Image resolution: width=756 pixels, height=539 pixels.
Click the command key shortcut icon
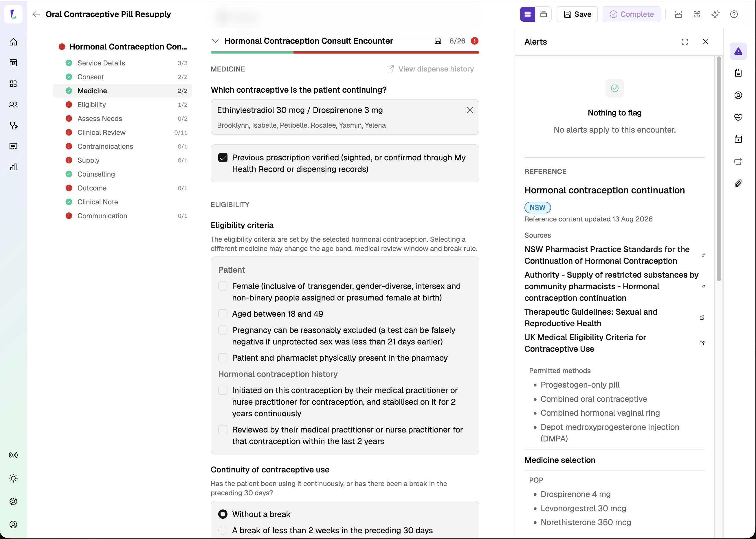point(697,14)
